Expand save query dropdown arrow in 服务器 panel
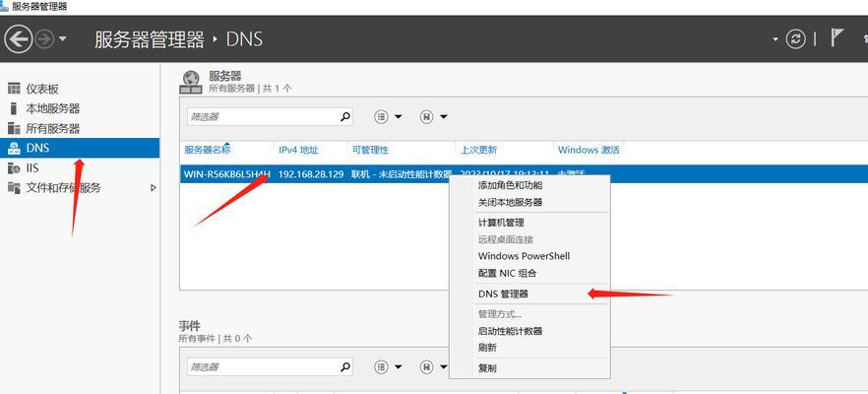This screenshot has height=394, width=868. [444, 117]
